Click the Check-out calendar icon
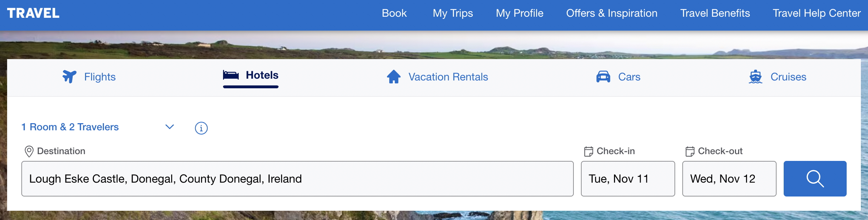The image size is (868, 220). coord(690,151)
